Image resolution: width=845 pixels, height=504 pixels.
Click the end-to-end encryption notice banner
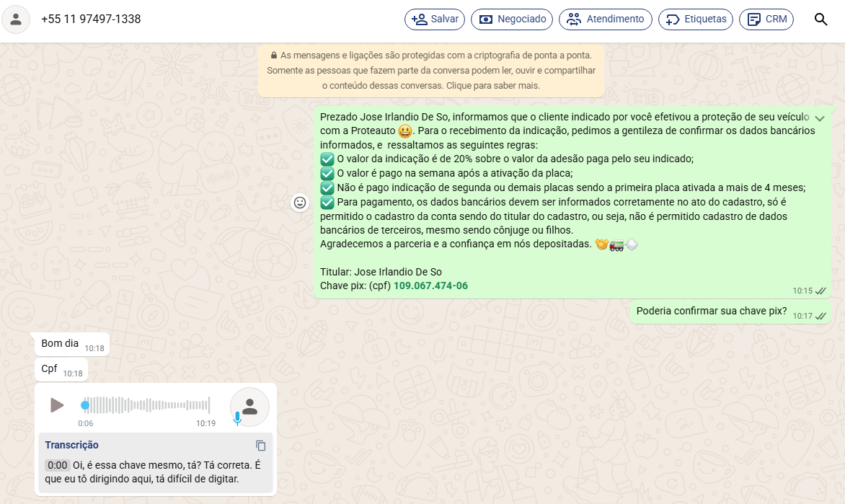430,71
